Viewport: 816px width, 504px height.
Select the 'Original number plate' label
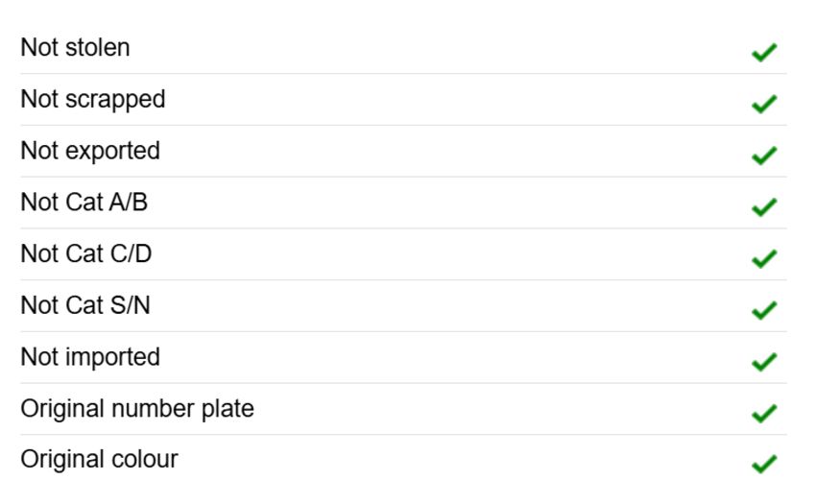tap(137, 409)
